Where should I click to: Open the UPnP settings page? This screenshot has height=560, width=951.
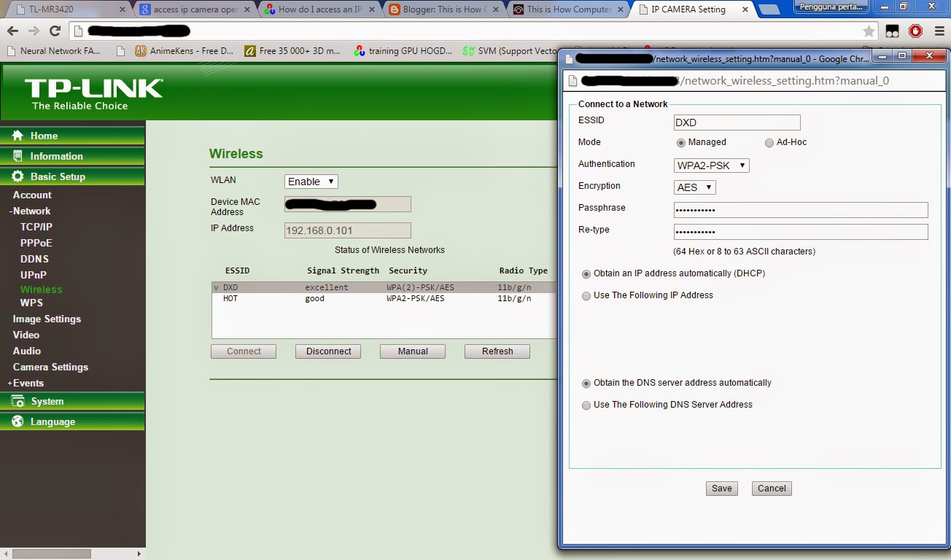(34, 275)
